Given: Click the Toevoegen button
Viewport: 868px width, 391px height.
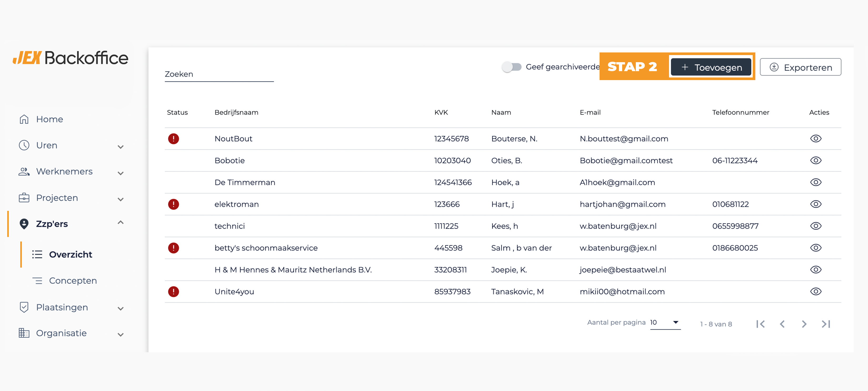Looking at the screenshot, I should pos(711,67).
